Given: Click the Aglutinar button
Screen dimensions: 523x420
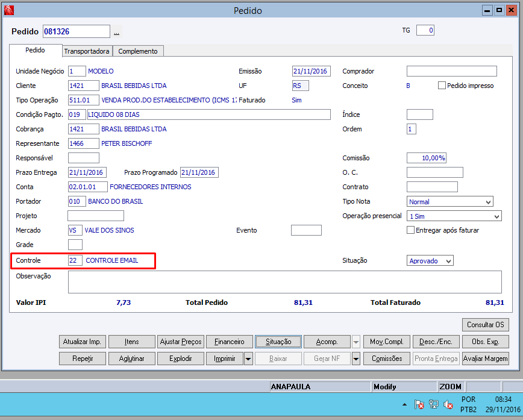Looking at the screenshot, I should [x=132, y=359].
